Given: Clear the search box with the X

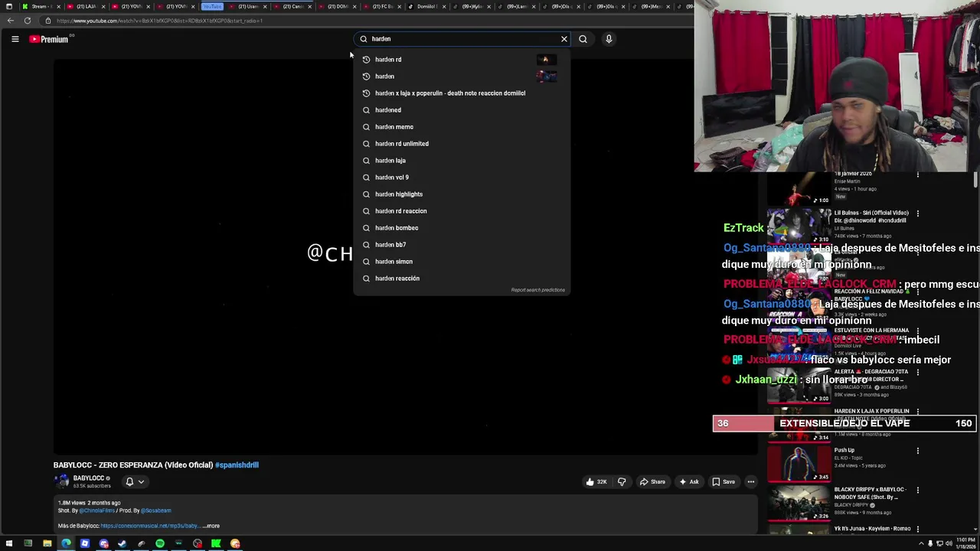Looking at the screenshot, I should click(x=564, y=39).
